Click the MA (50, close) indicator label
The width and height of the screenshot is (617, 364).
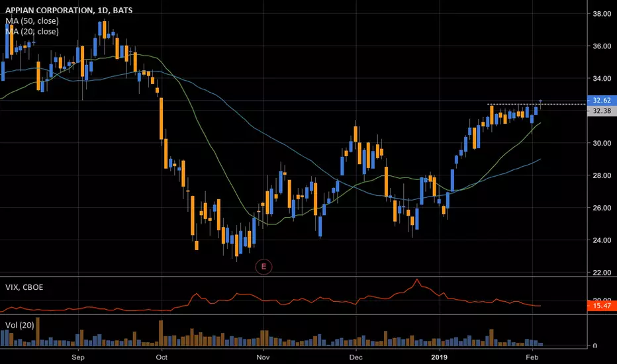coord(32,21)
